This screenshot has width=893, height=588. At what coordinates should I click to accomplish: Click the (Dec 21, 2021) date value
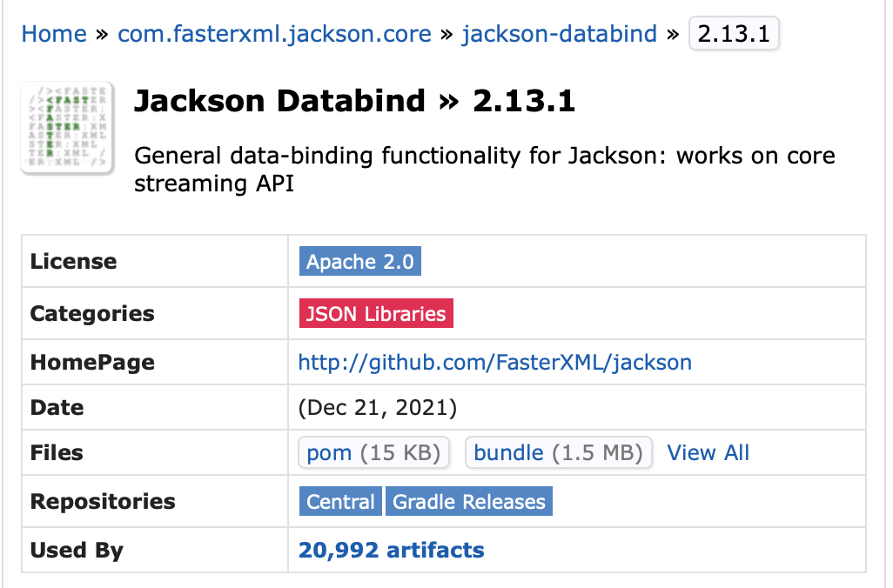point(378,408)
